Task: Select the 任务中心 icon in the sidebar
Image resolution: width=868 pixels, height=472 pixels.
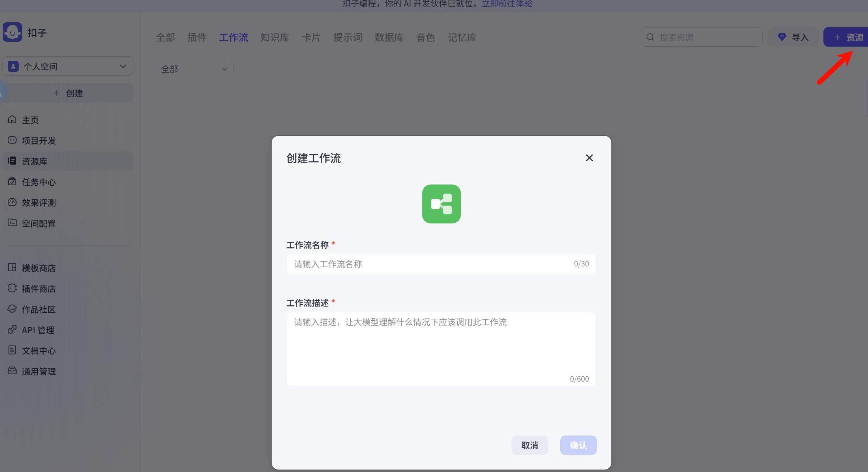Action: pyautogui.click(x=12, y=182)
